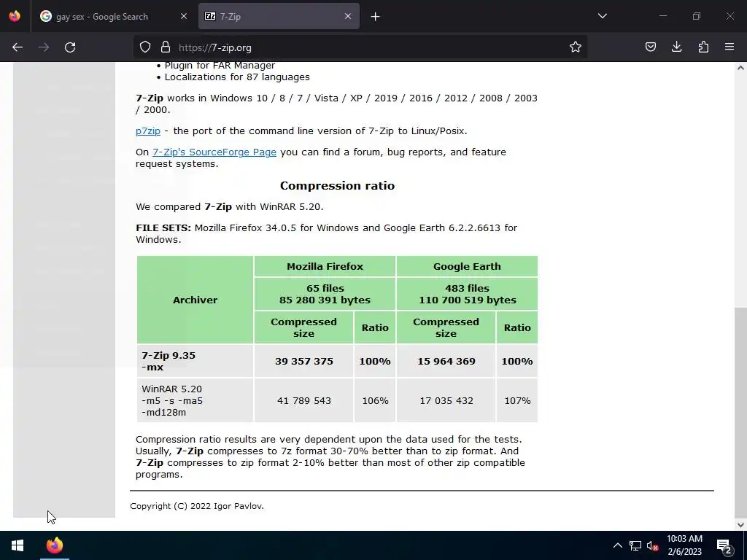This screenshot has height=560, width=747.
Task: Click the 107% ratio cell
Action: click(x=517, y=400)
